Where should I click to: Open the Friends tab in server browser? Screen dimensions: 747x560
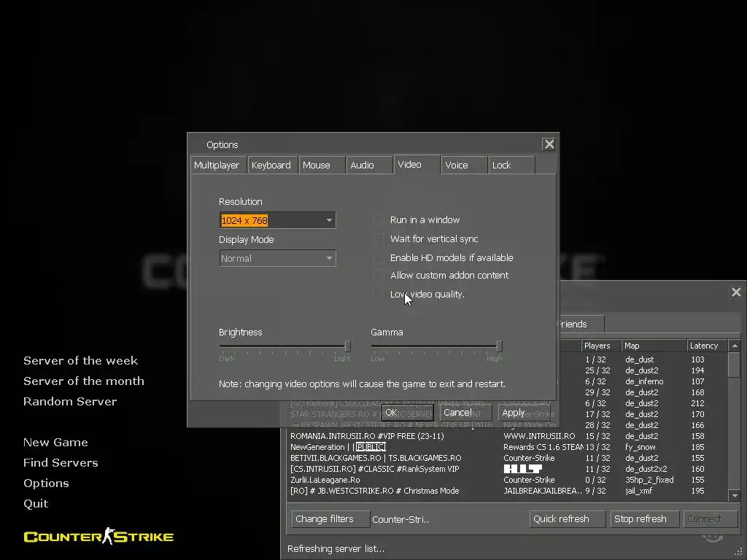point(581,324)
